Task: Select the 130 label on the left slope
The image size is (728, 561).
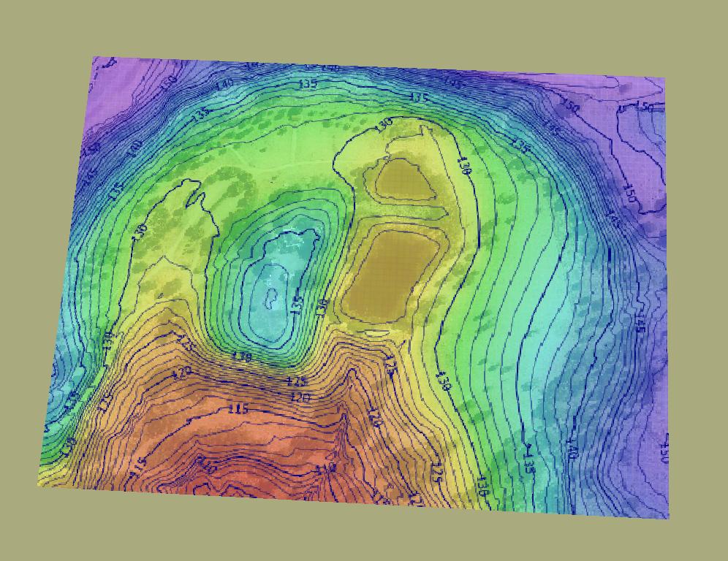Action: coord(140,232)
